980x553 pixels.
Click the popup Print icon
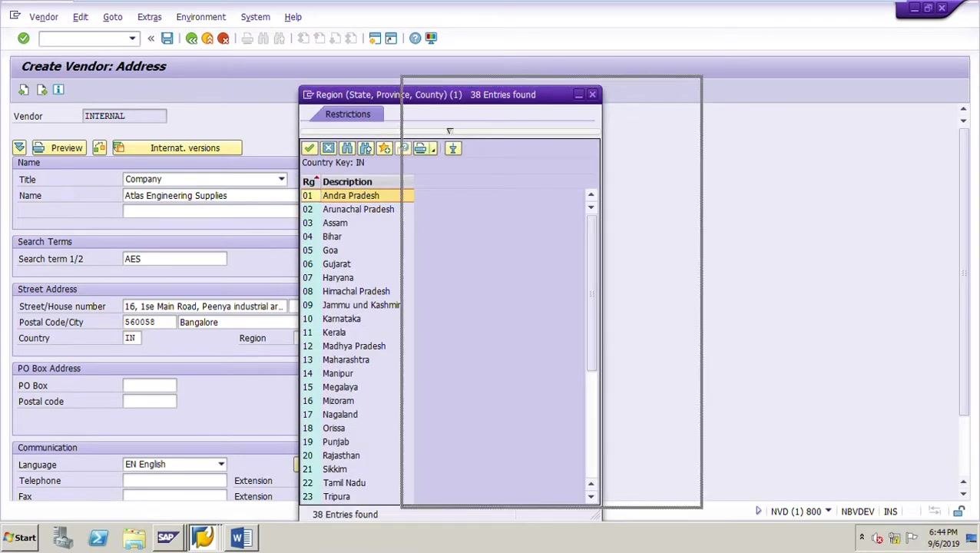420,148
